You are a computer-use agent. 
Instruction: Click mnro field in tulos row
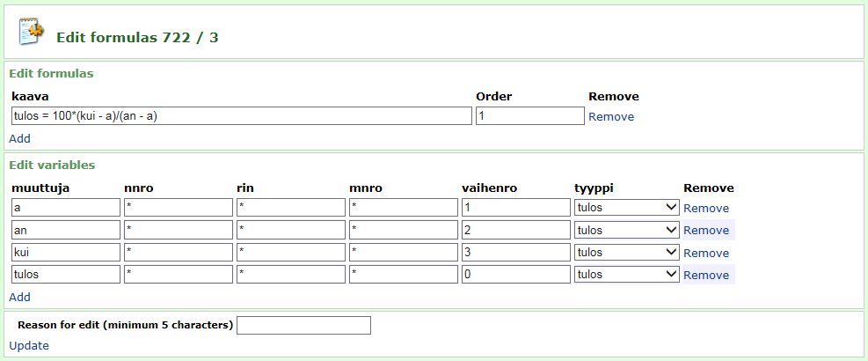point(403,275)
